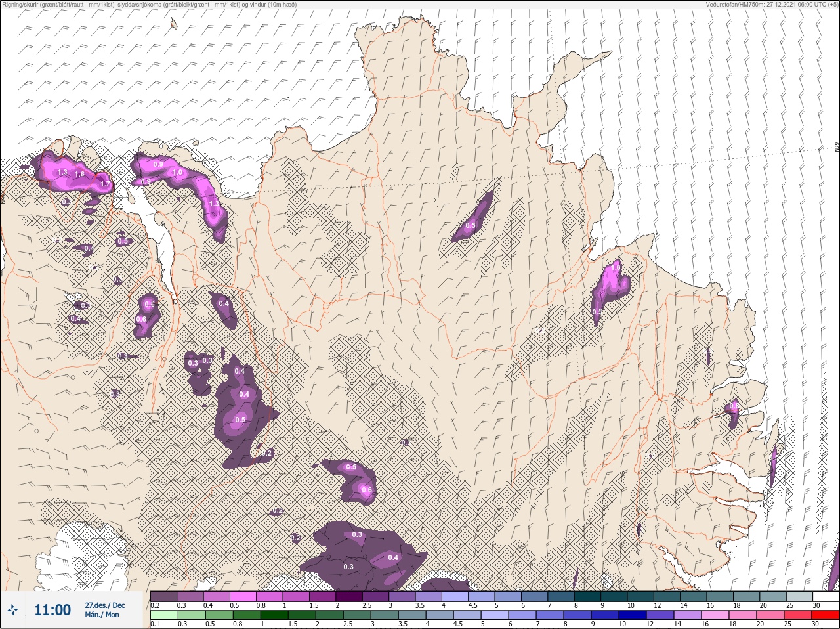Select the 0.4 swatch on the purple snow scale
Viewport: 840px width, 629px height.
217,596
